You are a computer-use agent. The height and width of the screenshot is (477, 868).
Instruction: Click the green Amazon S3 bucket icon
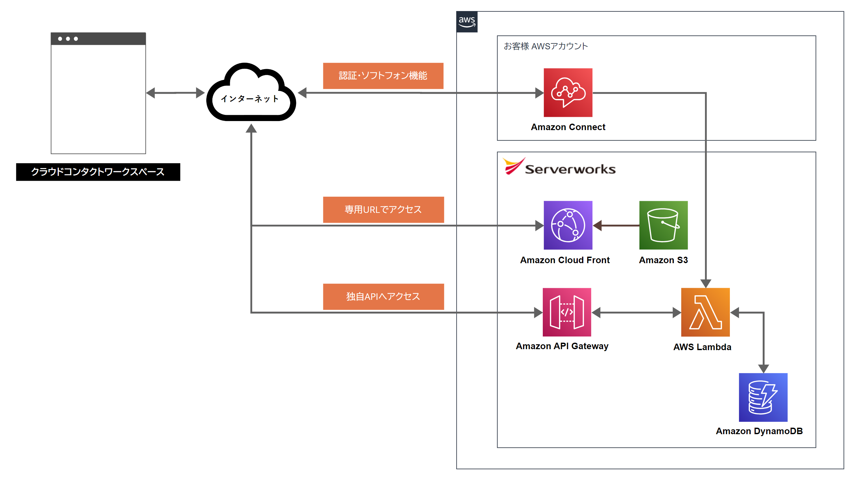(663, 225)
